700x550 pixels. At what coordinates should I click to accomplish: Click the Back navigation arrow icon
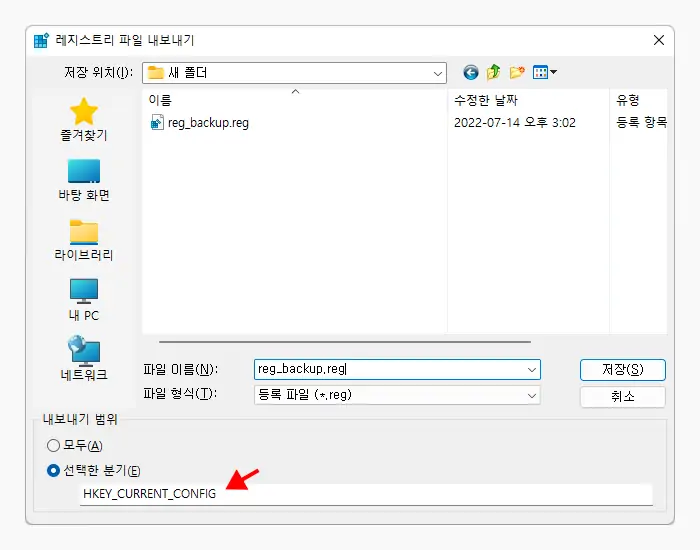point(471,72)
